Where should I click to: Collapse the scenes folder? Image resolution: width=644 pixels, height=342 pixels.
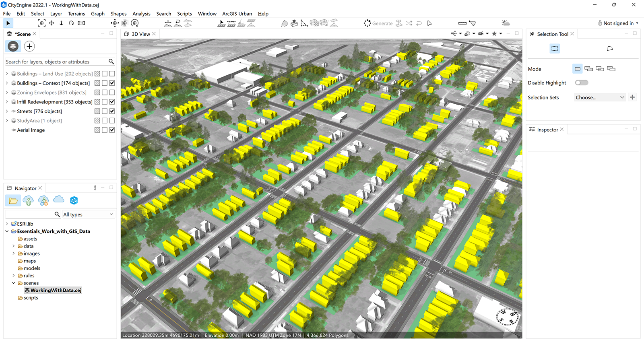tap(14, 283)
